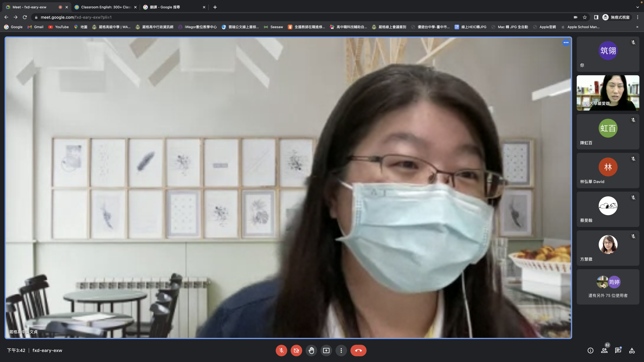644x362 pixels.
Task: Click the present screen icon
Action: pos(326,350)
